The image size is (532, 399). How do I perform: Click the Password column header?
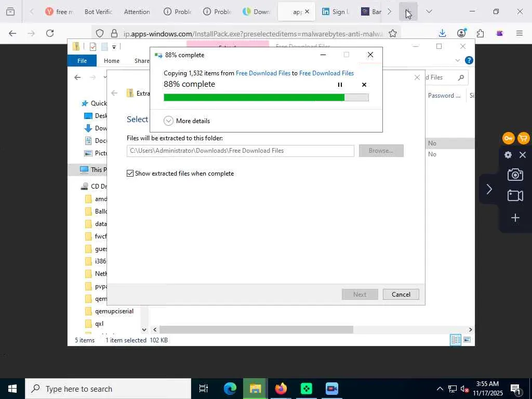pos(444,96)
